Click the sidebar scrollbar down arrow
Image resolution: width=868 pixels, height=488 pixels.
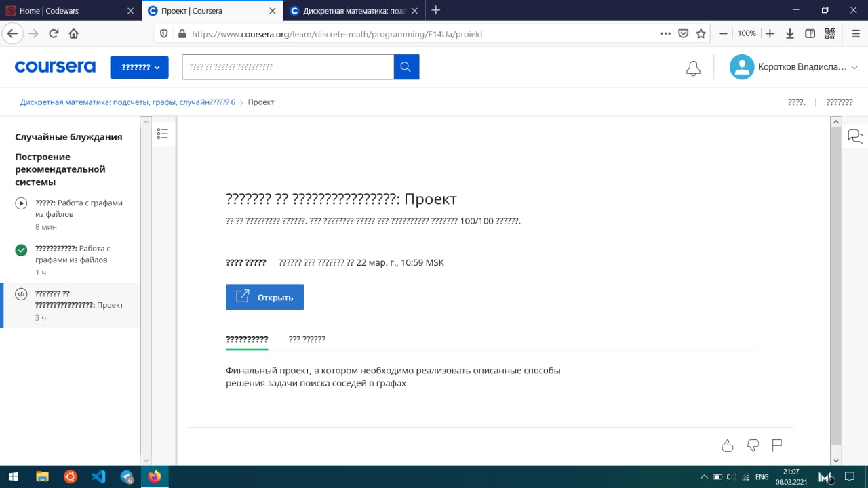(145, 460)
